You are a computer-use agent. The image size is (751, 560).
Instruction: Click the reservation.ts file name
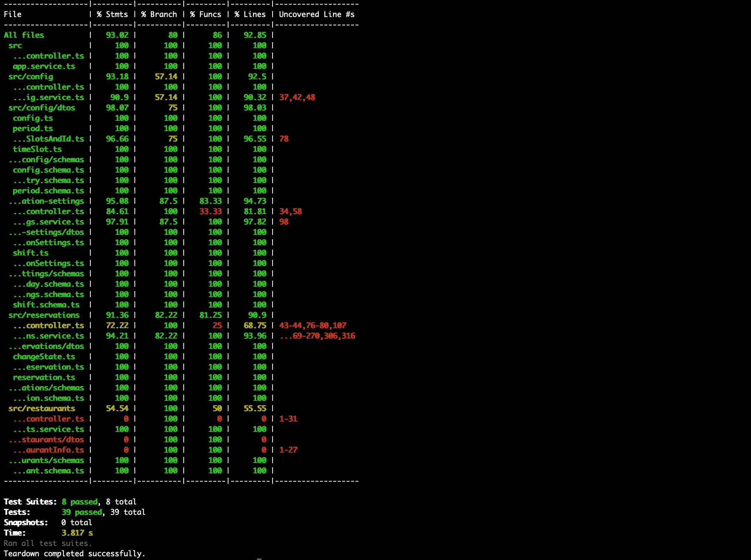[44, 377]
